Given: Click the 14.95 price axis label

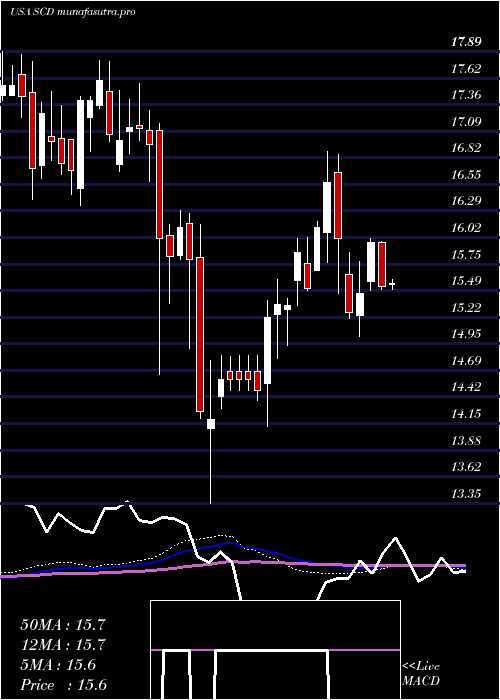Looking at the screenshot, I should [x=466, y=334].
